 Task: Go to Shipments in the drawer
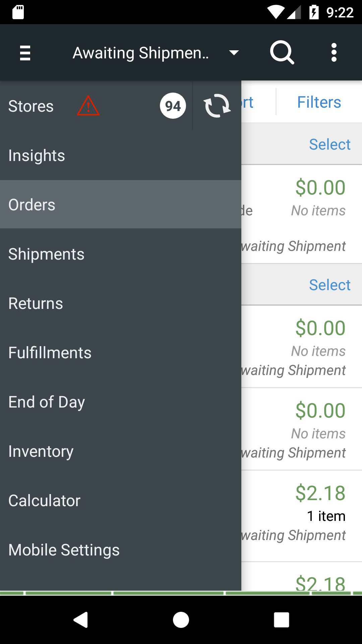click(x=46, y=254)
